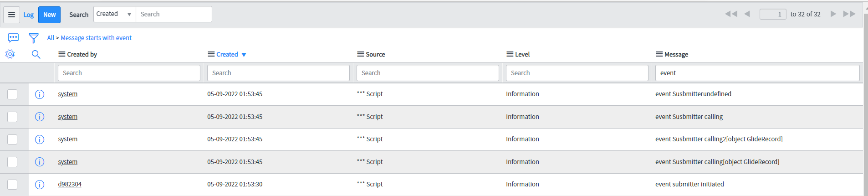The width and height of the screenshot is (868, 196).
Task: Click '*** Script' source in first row
Action: pyautogui.click(x=370, y=94)
